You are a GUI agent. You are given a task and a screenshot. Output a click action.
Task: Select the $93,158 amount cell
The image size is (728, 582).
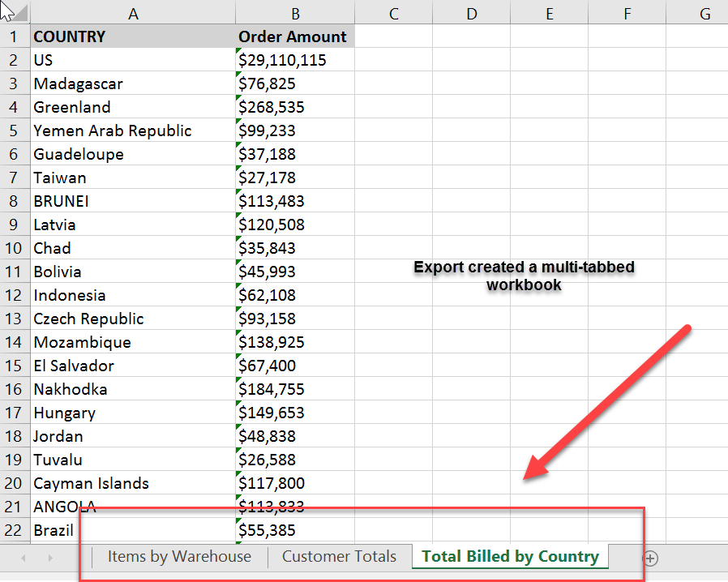[295, 319]
